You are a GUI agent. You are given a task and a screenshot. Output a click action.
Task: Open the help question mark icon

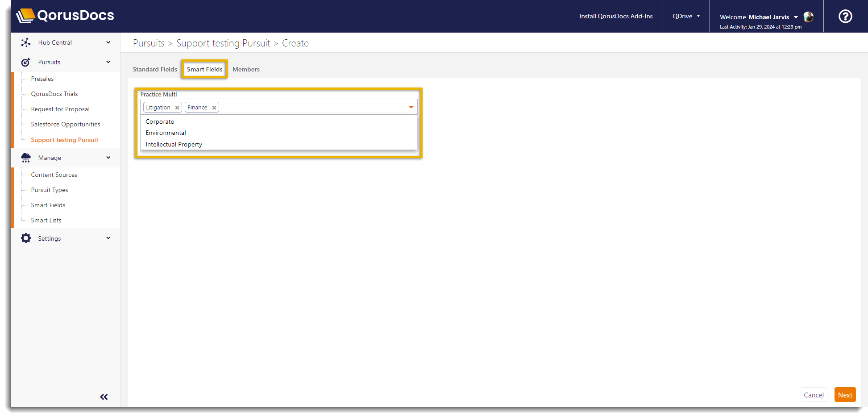[845, 17]
